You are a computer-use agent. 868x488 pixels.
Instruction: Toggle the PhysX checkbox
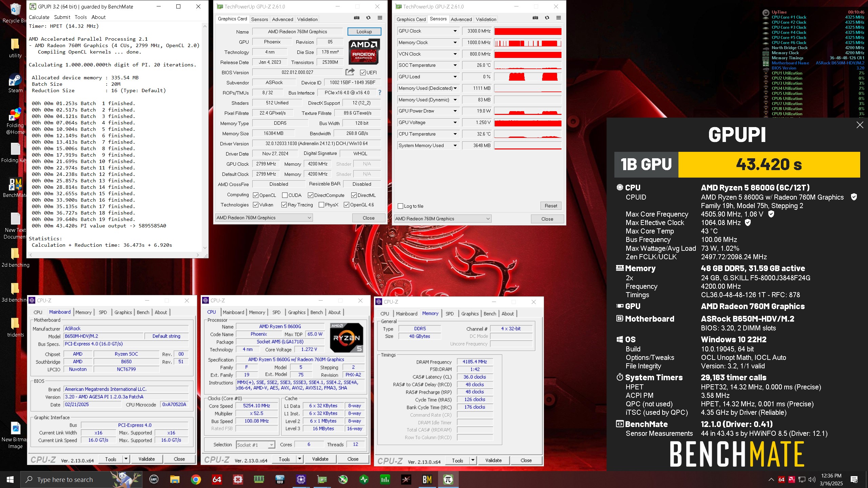click(x=321, y=205)
